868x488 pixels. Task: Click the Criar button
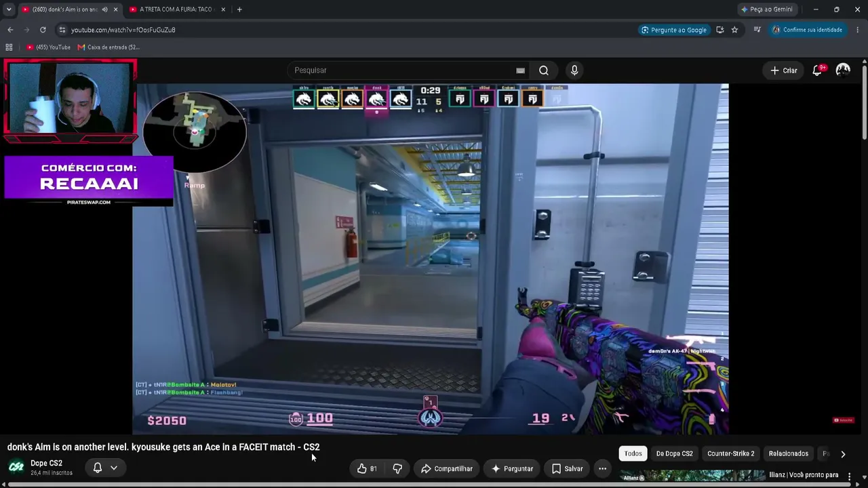point(784,70)
